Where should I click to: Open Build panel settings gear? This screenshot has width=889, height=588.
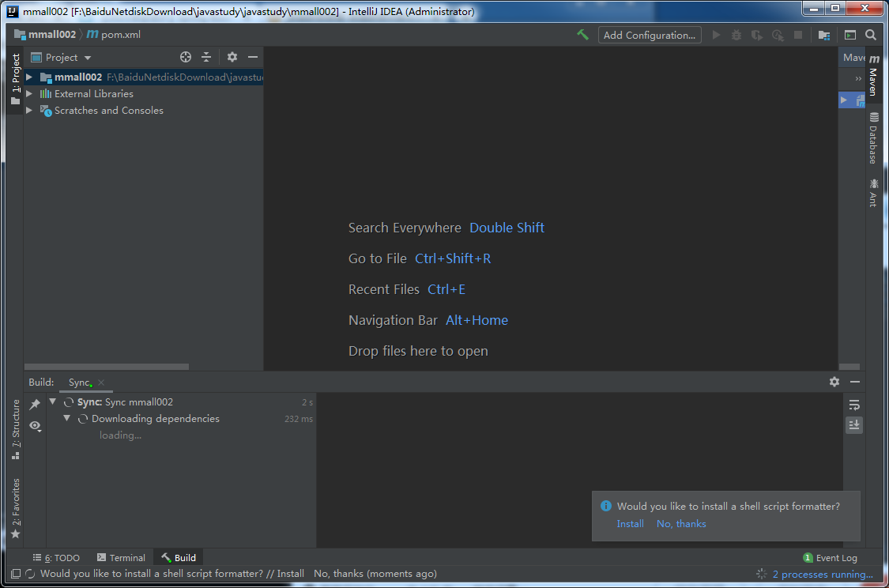click(834, 382)
